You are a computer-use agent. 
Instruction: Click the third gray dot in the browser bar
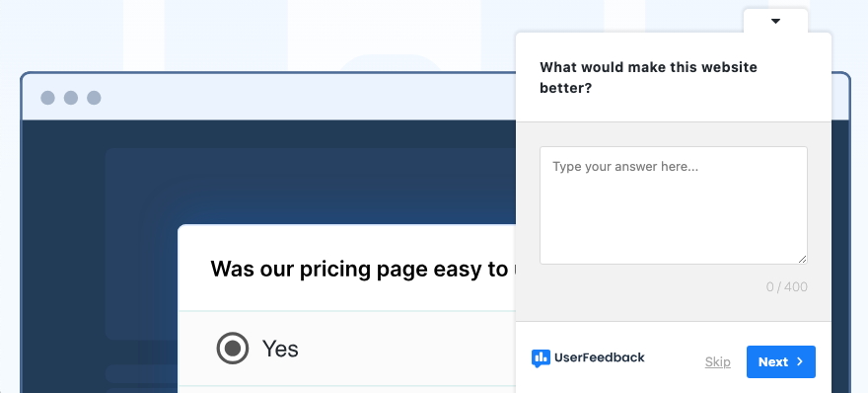pos(94,98)
